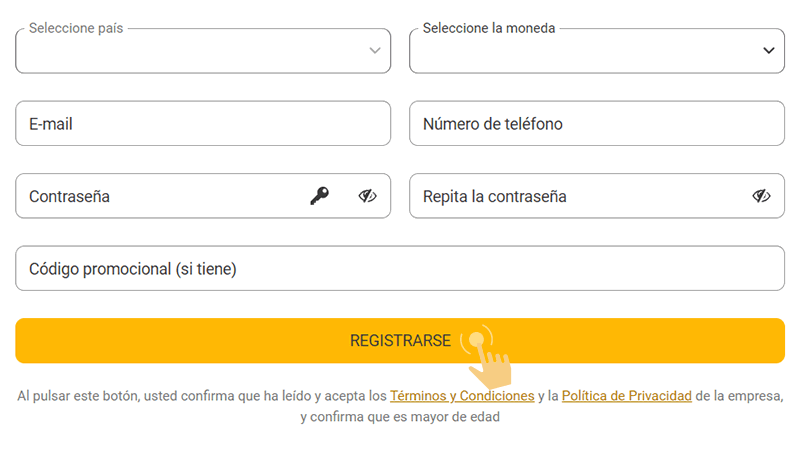The image size is (800, 450).
Task: Show password with Contraseña eye icon
Action: click(x=367, y=196)
